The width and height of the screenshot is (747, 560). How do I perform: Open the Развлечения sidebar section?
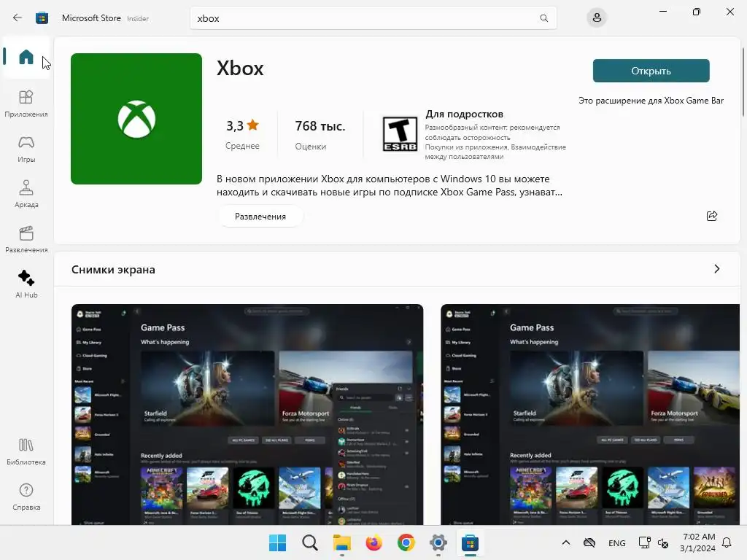pos(26,239)
